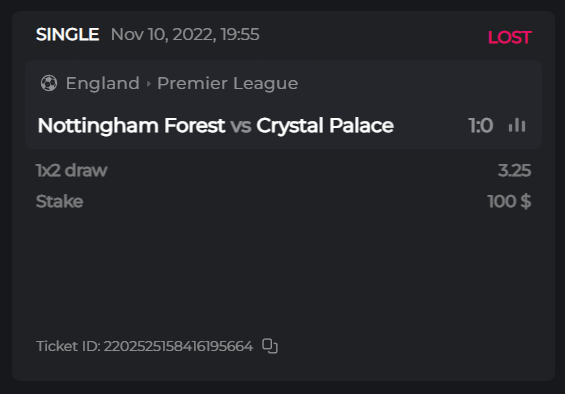Open match statistics bar chart icon
565x394 pixels.
point(517,125)
